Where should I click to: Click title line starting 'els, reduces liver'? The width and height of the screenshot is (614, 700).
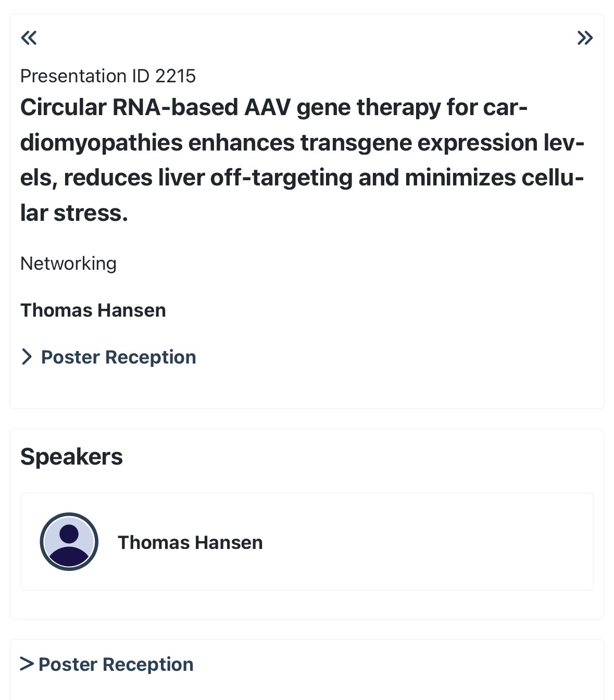coord(302,178)
